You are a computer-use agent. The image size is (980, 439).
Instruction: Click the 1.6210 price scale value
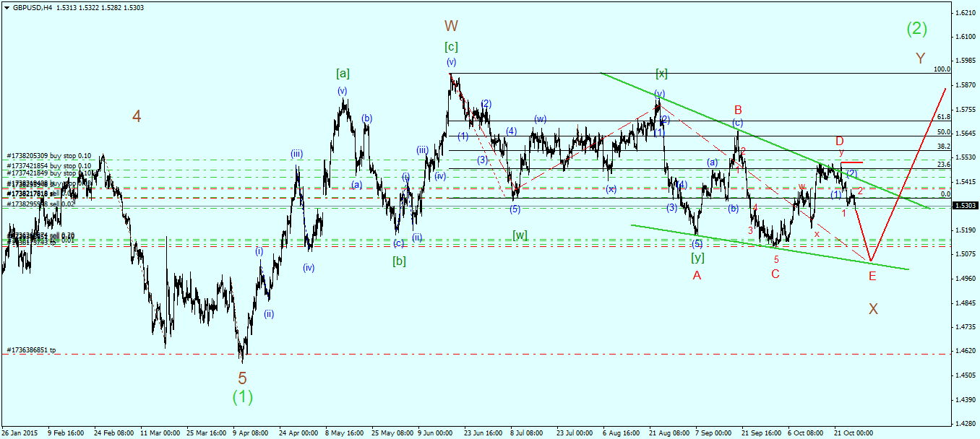pos(965,12)
